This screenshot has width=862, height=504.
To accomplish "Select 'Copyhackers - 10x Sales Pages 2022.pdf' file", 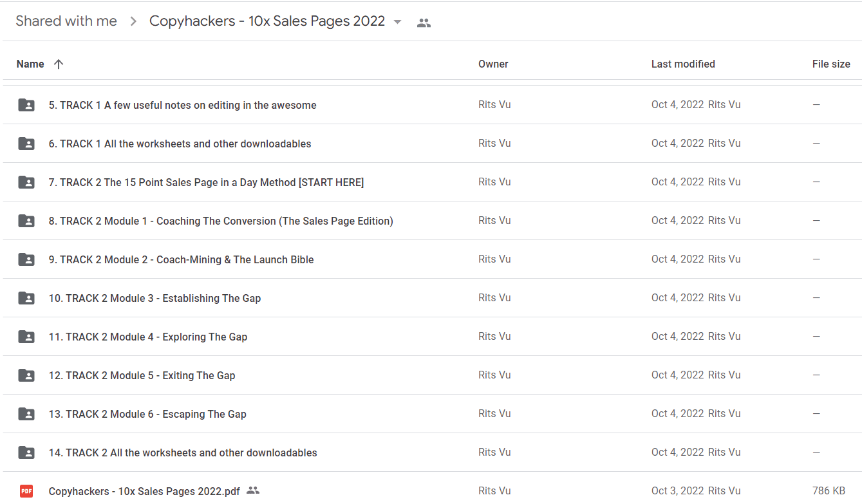I will click(144, 492).
